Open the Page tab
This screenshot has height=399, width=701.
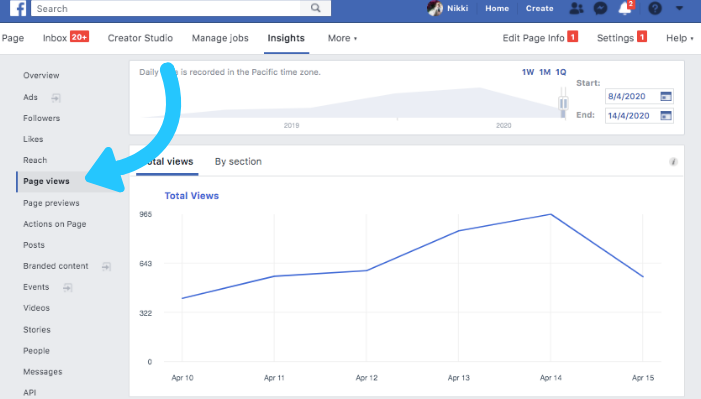click(13, 38)
